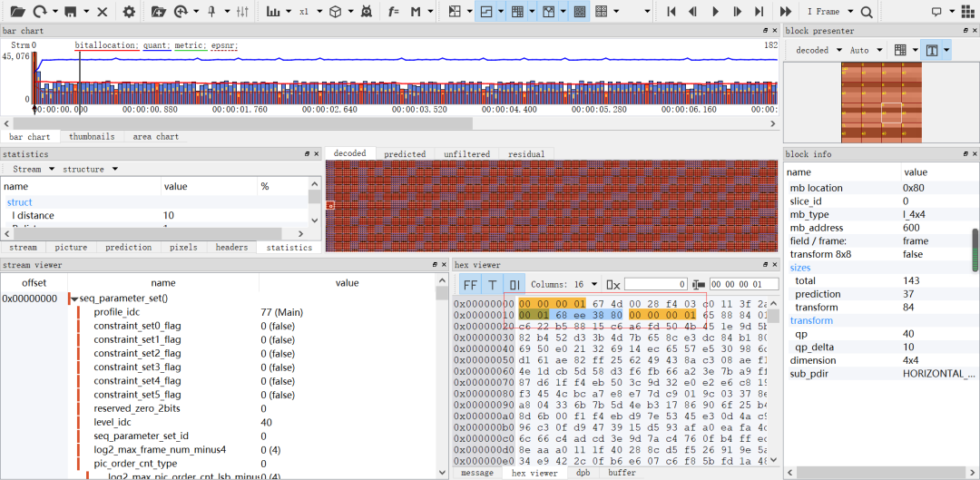Select the dpb tab at the bottom
Viewport: 980px width, 480px height.
coord(582,473)
